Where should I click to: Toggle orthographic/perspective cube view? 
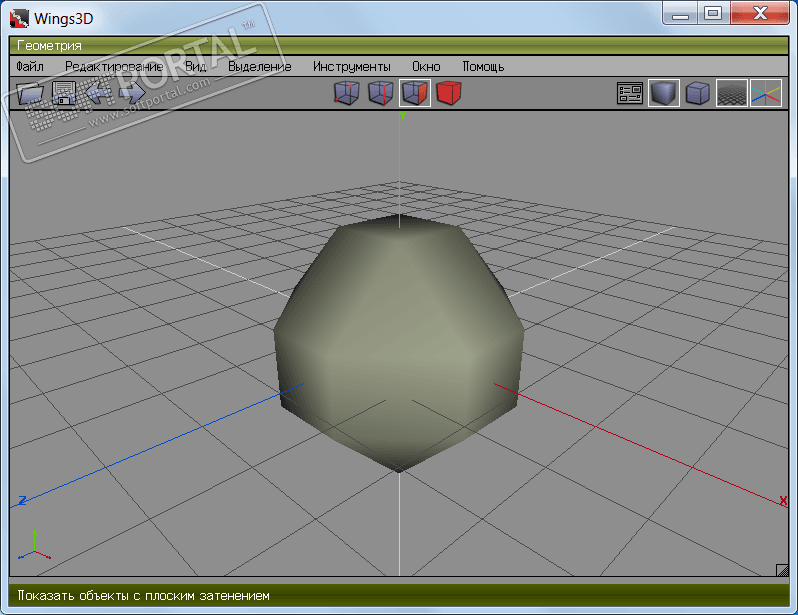(x=698, y=93)
